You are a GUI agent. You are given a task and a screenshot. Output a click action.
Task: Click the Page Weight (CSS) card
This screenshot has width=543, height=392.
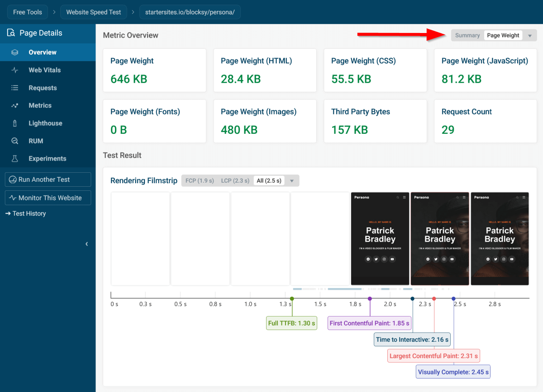coord(375,71)
